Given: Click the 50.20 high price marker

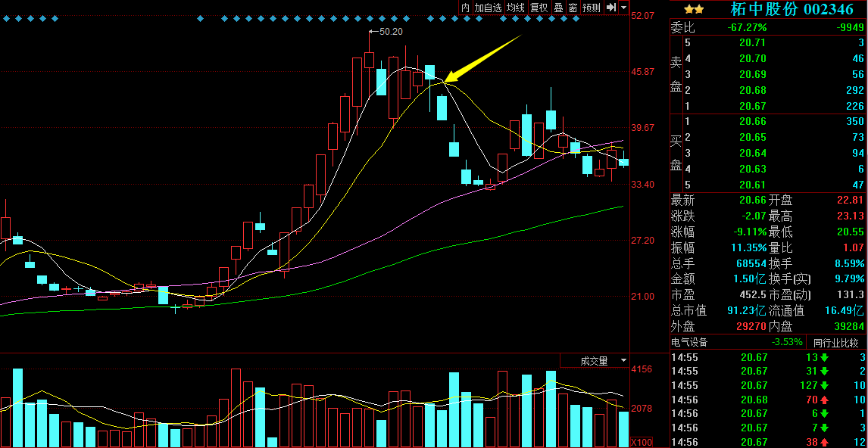Looking at the screenshot, I should [x=389, y=32].
